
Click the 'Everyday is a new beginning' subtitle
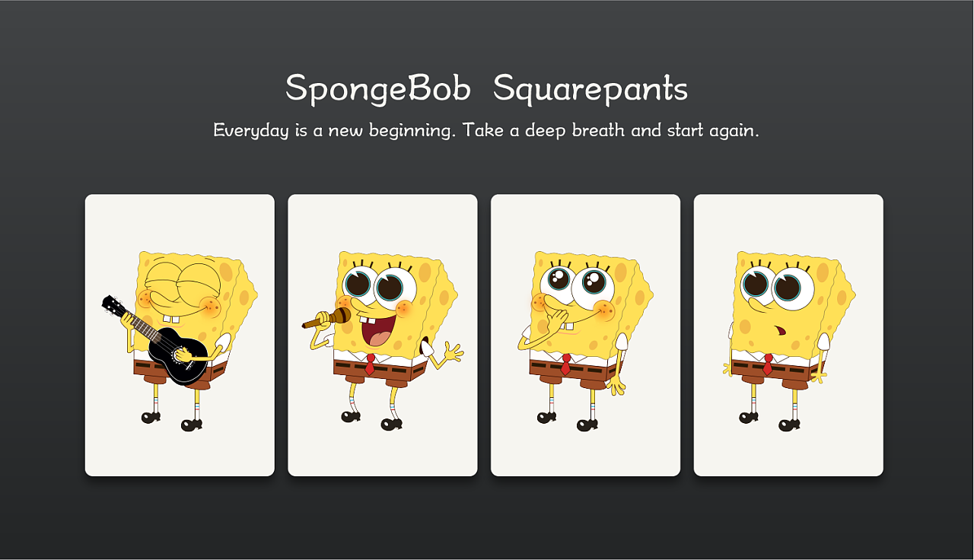tap(486, 130)
